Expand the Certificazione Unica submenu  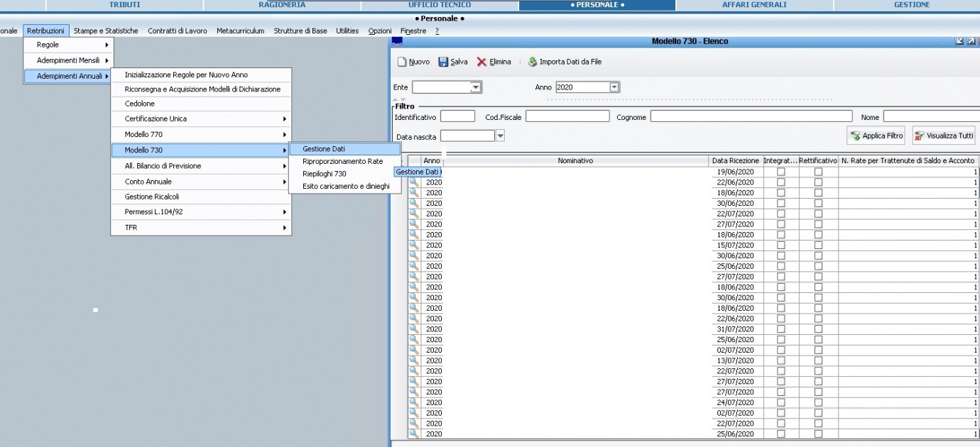201,118
